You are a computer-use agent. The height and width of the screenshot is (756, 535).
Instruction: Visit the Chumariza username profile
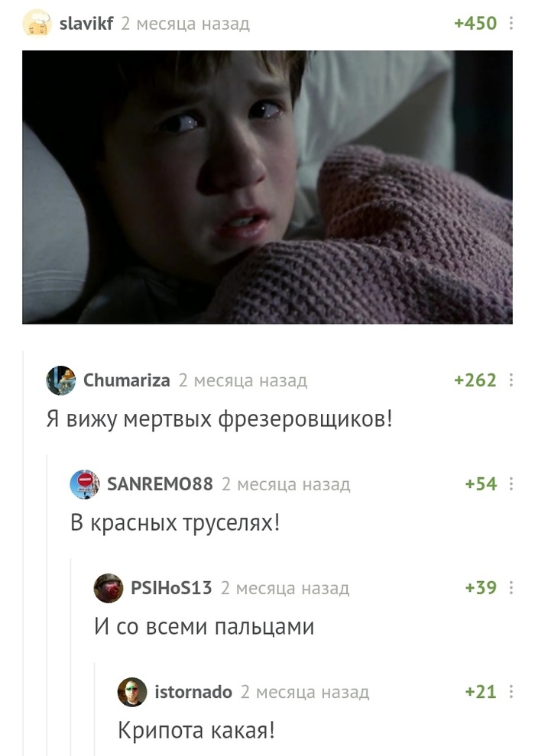pyautogui.click(x=126, y=380)
